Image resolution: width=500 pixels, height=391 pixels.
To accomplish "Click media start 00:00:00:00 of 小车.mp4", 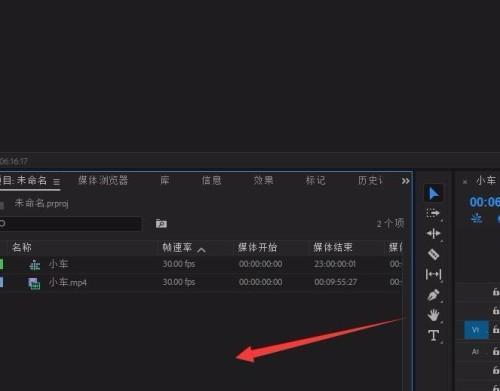I will [261, 282].
